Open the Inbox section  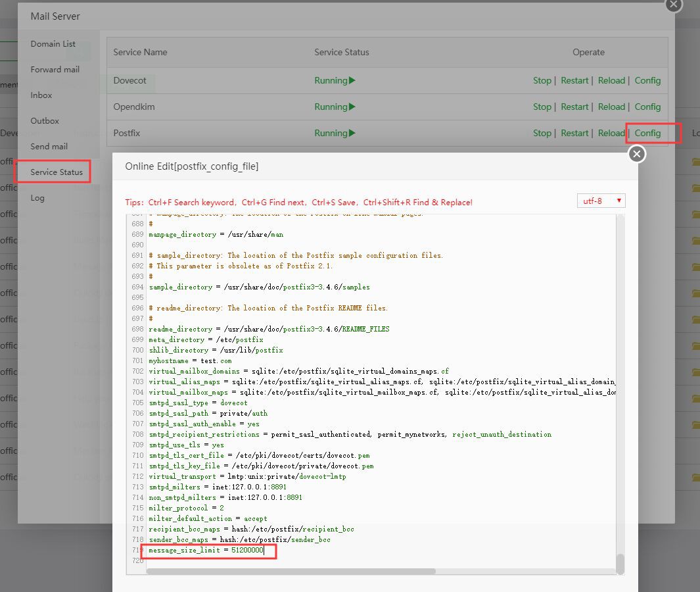tap(41, 95)
